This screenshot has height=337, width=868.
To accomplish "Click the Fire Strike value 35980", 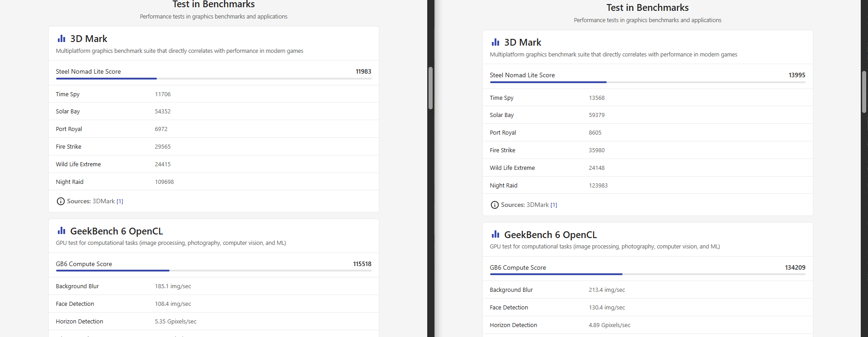I will click(x=597, y=150).
